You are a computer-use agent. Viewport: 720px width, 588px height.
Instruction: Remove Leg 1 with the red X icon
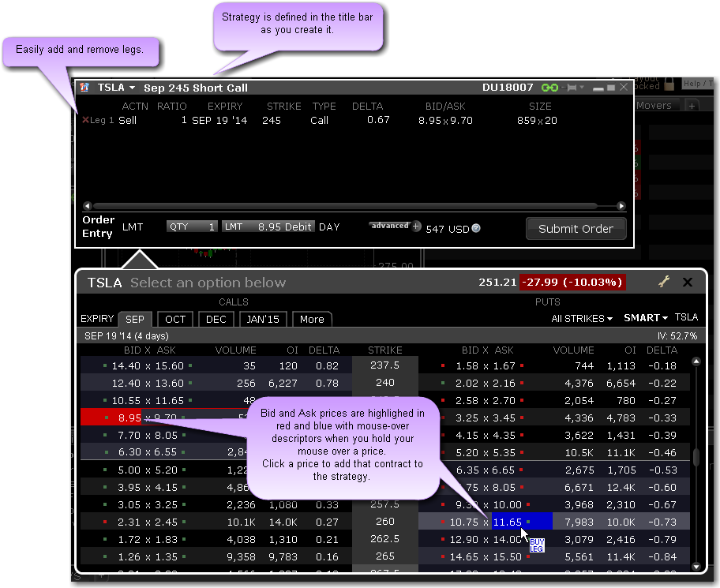(x=85, y=121)
